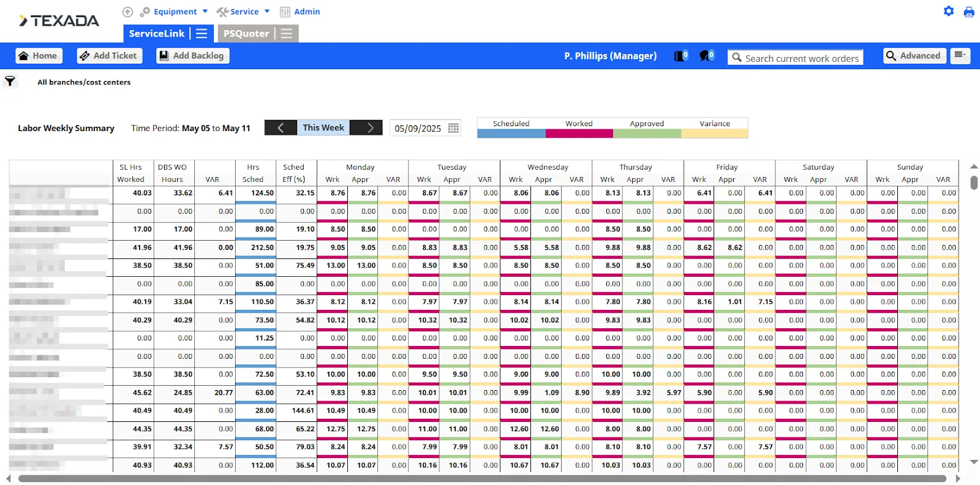This screenshot has width=980, height=485.
Task: Open the PSQuoter hamburger menu
Action: pyautogui.click(x=286, y=34)
